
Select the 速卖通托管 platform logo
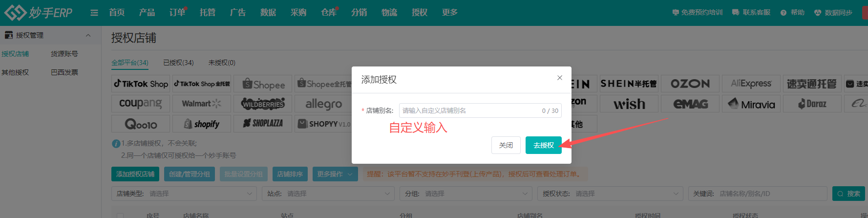812,84
